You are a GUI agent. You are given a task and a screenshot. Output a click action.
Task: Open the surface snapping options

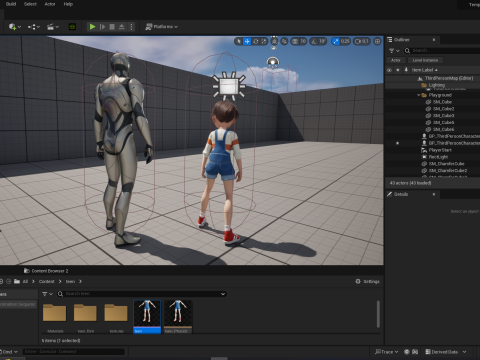[284, 41]
